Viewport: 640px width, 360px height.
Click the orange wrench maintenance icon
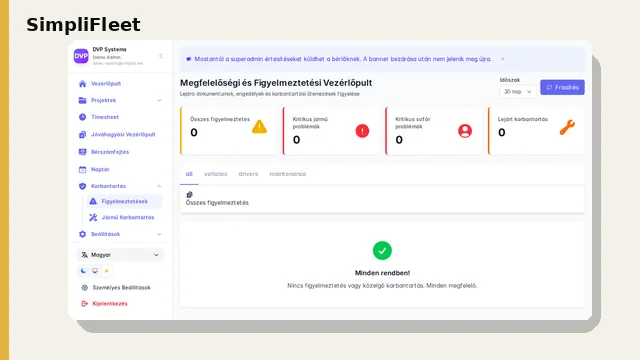[567, 127]
